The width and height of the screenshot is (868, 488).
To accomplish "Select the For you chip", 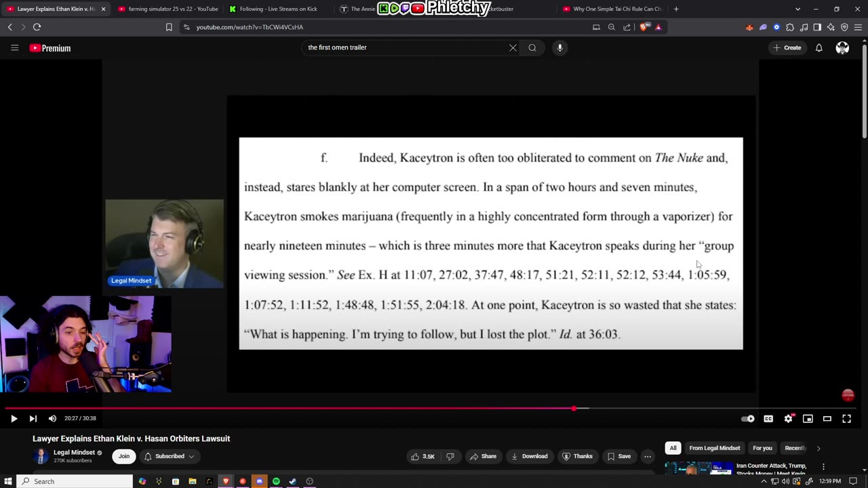I will [762, 448].
